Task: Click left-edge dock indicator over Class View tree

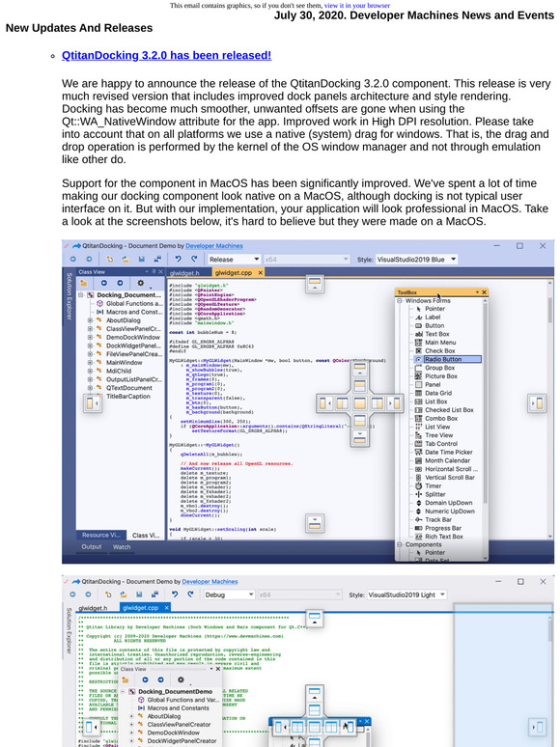Action: 93,404
